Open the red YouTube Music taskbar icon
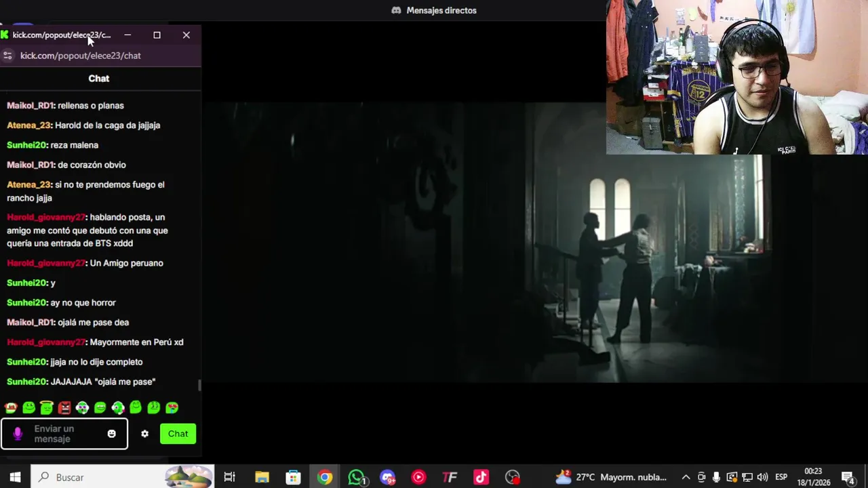The width and height of the screenshot is (868, 488). pyautogui.click(x=418, y=477)
